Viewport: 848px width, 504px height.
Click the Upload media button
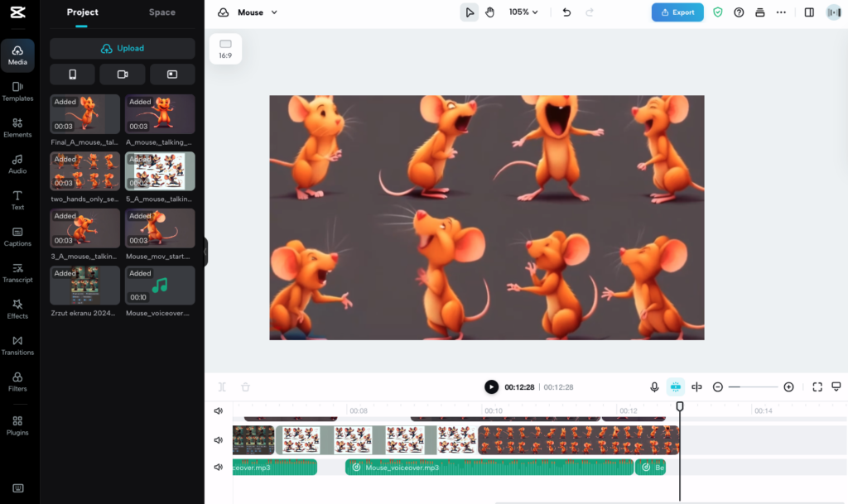(123, 48)
